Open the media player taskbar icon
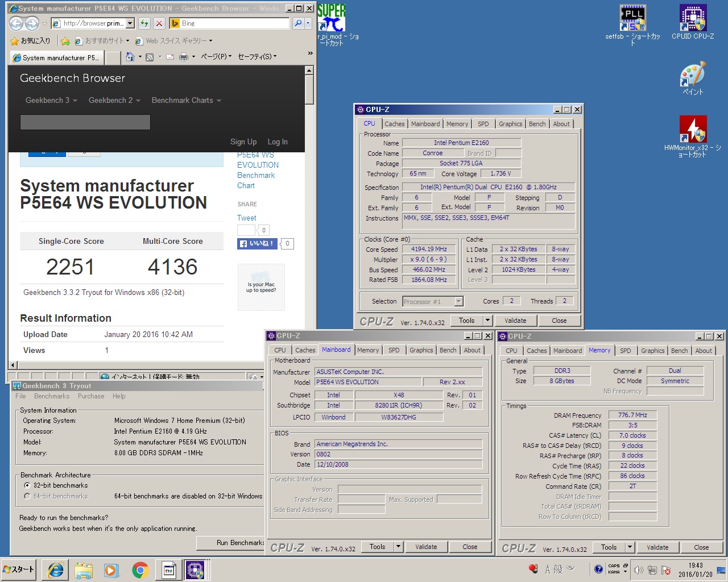 point(111,570)
